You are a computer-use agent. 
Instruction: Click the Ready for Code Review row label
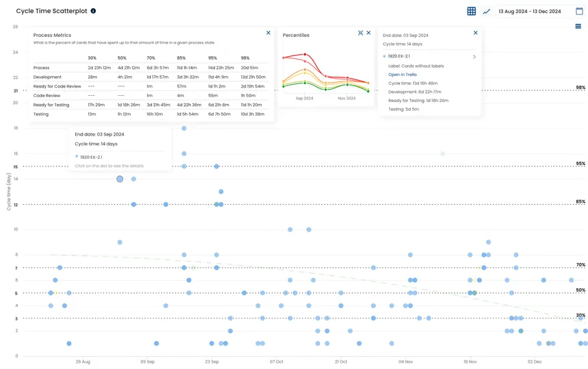[57, 86]
